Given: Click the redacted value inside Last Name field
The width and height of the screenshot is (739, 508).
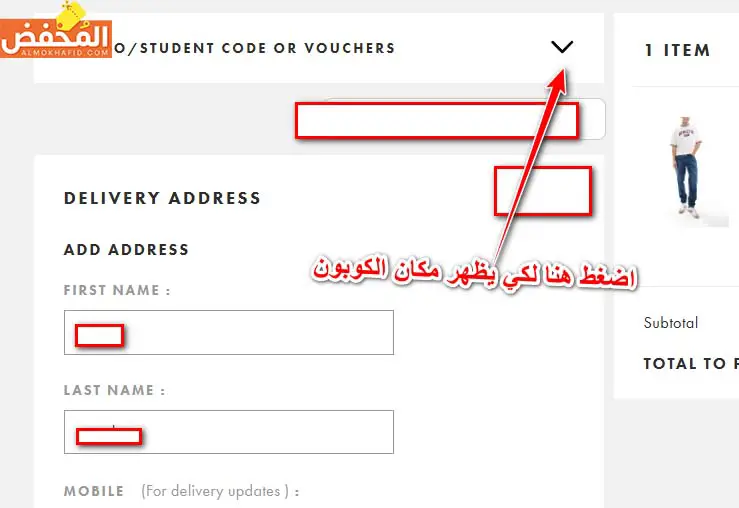Looking at the screenshot, I should 109,436.
